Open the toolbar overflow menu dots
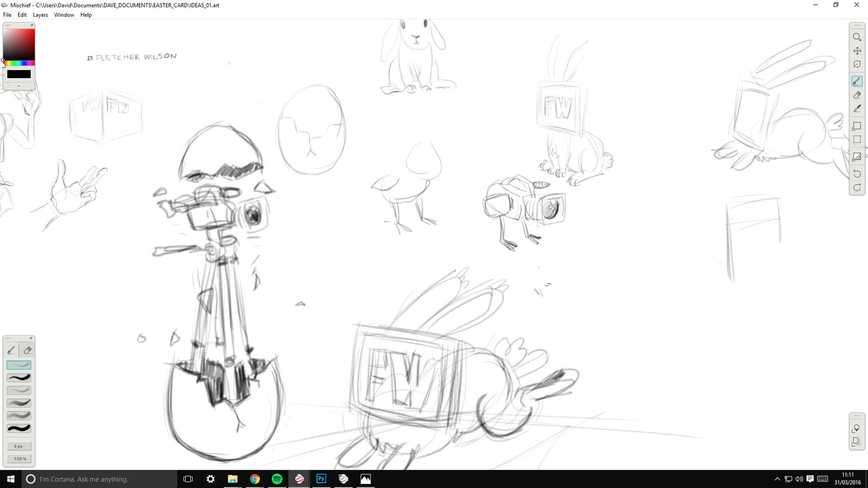The height and width of the screenshot is (488, 868). pos(856,25)
